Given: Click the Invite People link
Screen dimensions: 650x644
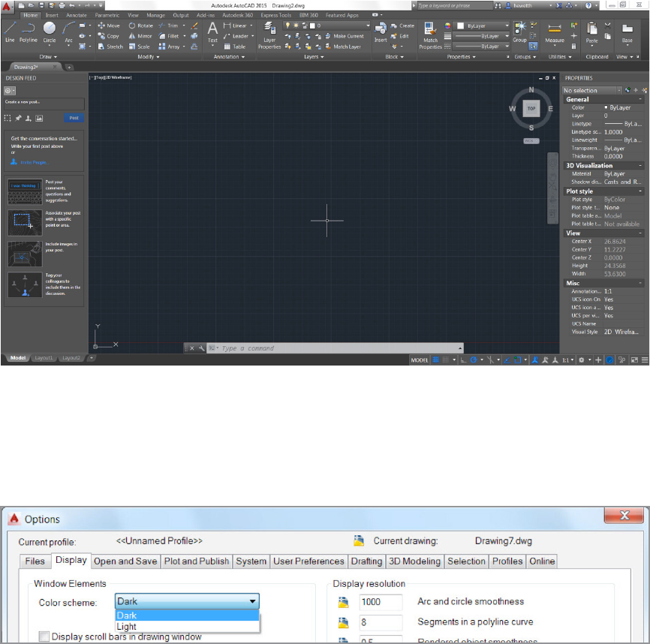Looking at the screenshot, I should 35,162.
